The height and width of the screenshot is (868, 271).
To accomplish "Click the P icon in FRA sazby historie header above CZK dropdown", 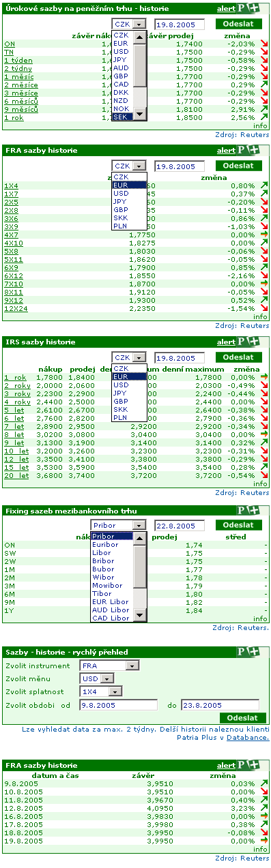I will [243, 150].
